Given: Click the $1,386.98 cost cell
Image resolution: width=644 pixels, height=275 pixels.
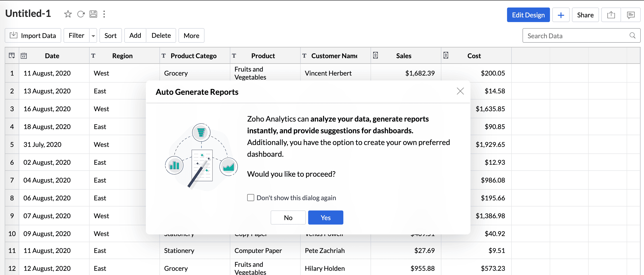Looking at the screenshot, I should (491, 215).
